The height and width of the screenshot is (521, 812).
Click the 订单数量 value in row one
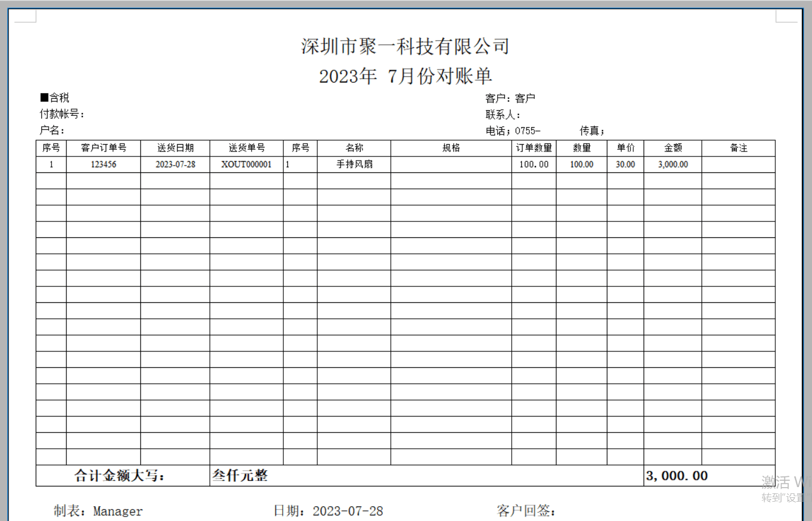click(534, 164)
